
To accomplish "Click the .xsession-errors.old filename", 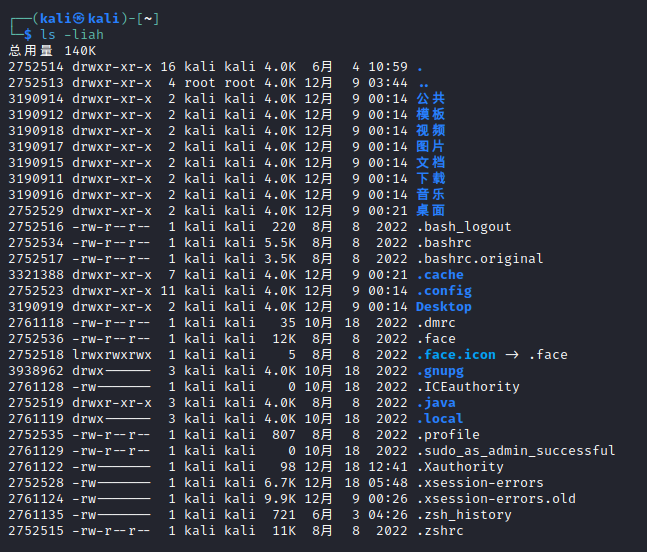I will click(x=495, y=498).
